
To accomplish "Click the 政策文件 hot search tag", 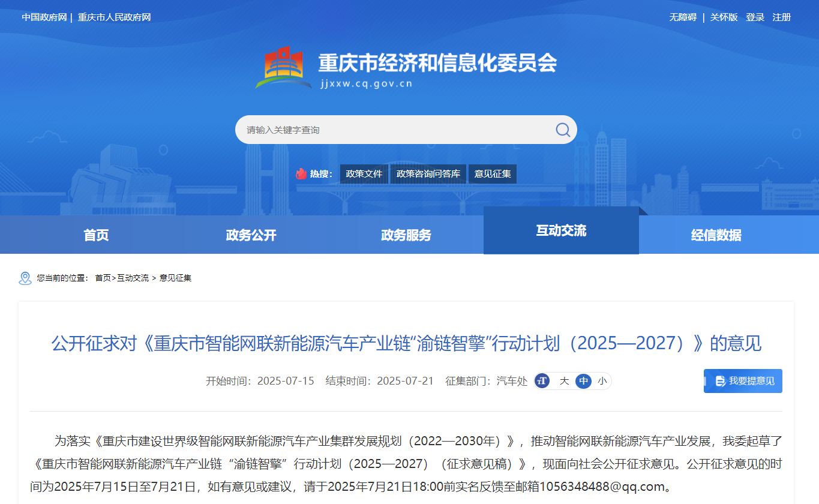I will click(x=364, y=174).
